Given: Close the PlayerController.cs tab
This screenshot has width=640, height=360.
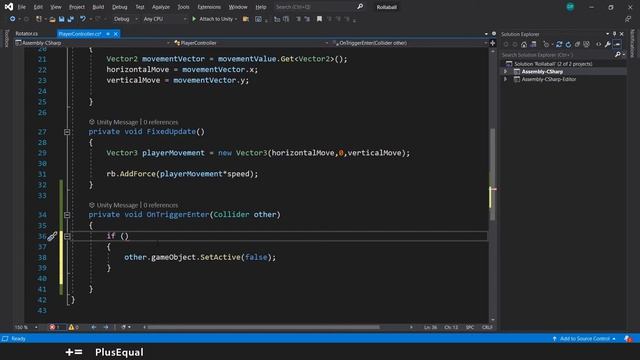Looking at the screenshot, I should (x=116, y=34).
